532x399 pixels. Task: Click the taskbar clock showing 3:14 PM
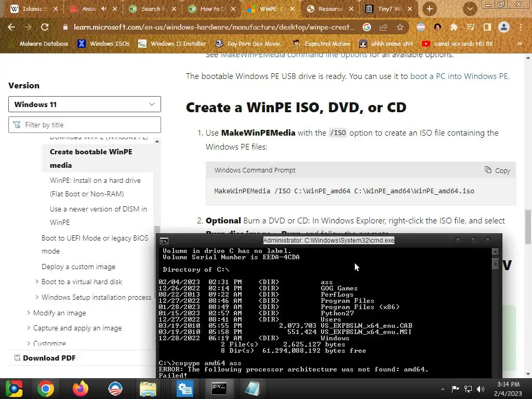(508, 389)
